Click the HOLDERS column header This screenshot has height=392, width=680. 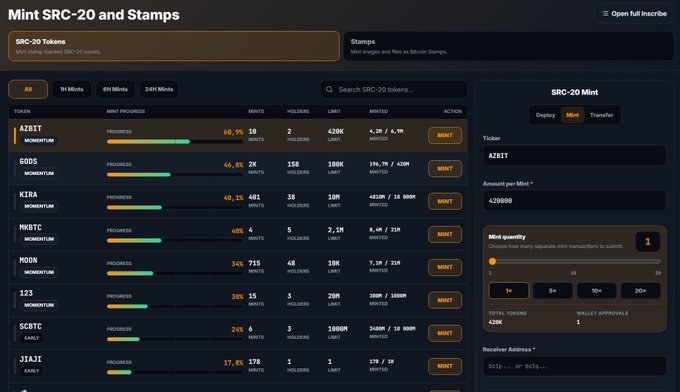point(298,111)
